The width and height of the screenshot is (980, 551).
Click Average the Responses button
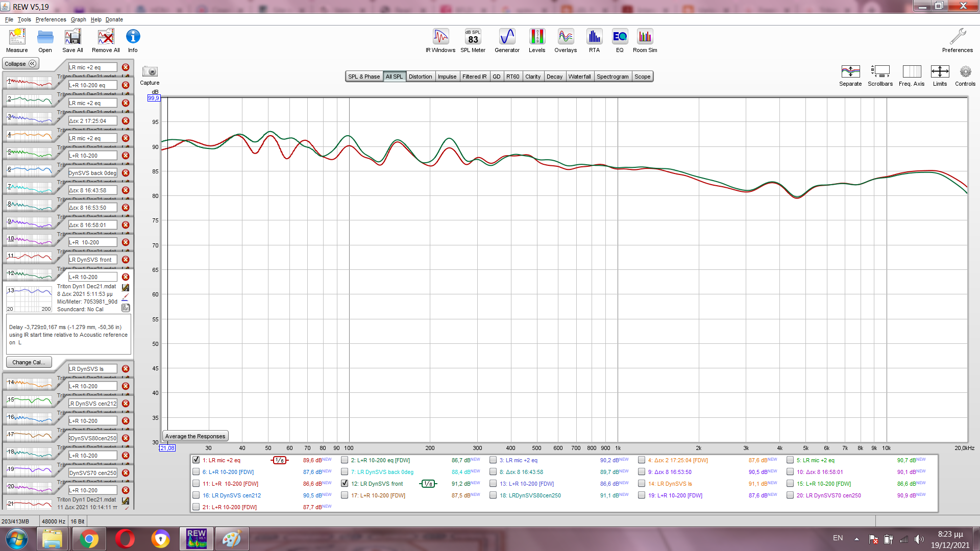point(195,436)
